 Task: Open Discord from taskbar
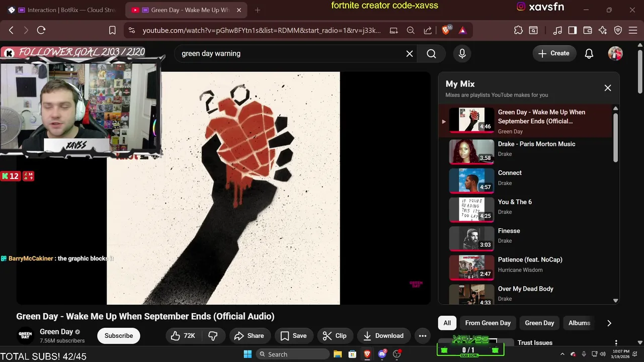coord(382,354)
